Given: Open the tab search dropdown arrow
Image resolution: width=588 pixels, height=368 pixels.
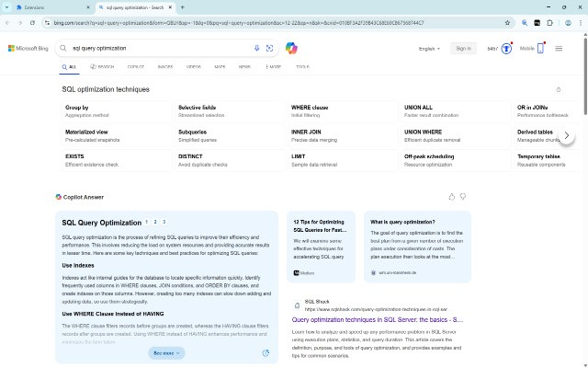Looking at the screenshot, I should tap(6, 7).
